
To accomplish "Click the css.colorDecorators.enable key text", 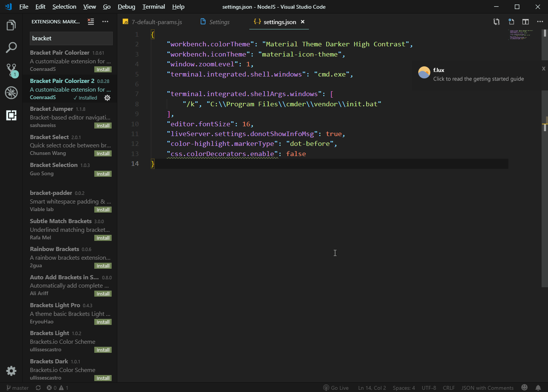I will pos(223,154).
